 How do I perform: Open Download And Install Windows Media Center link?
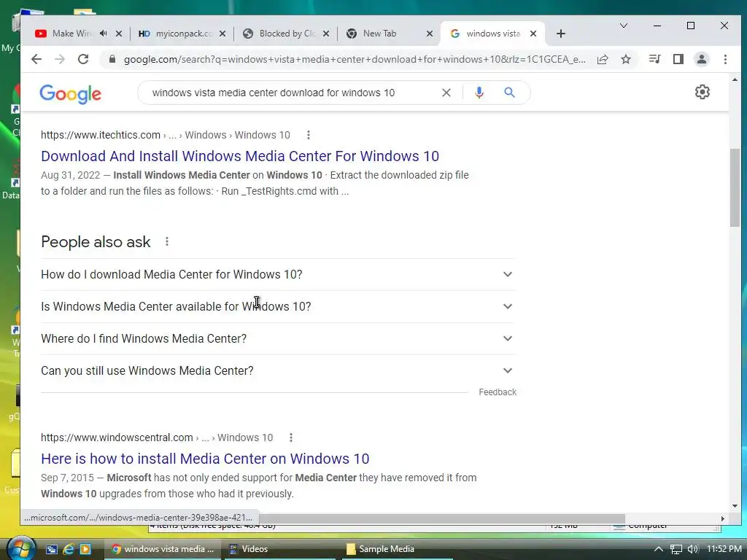click(x=240, y=156)
